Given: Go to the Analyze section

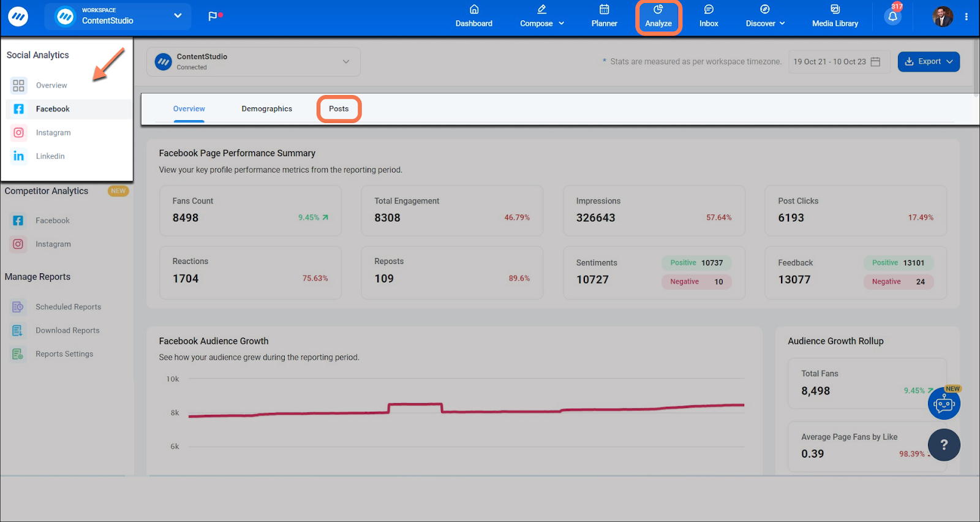Looking at the screenshot, I should [x=658, y=17].
